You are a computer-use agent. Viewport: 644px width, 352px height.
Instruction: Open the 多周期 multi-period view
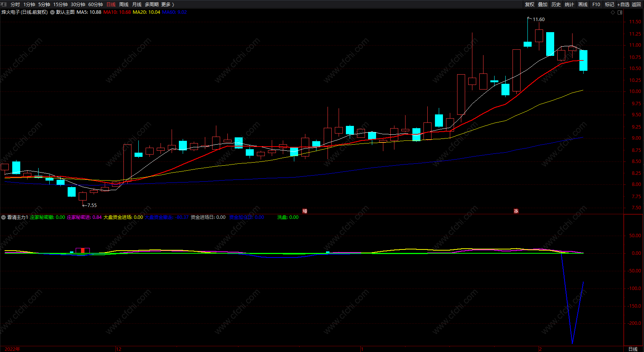(x=151, y=5)
